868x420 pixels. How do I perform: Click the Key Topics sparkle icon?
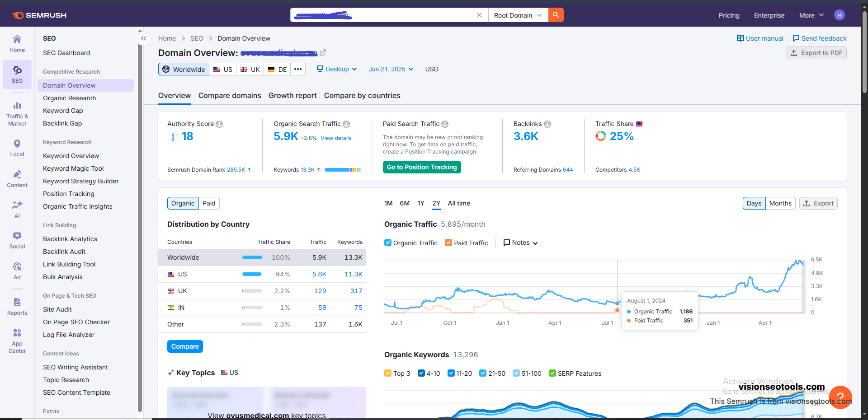click(x=171, y=373)
